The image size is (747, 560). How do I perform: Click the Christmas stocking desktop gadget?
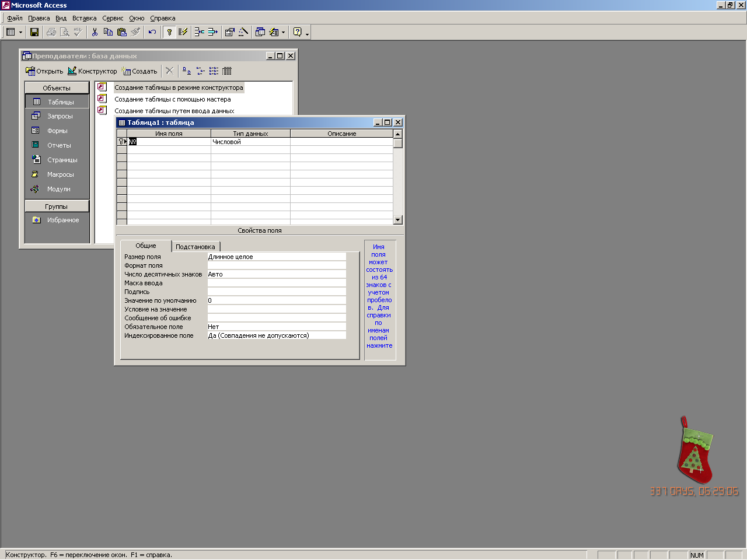694,450
